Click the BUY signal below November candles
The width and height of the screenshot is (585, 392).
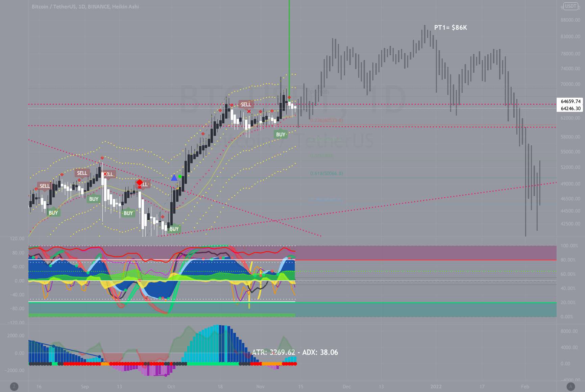pos(281,134)
